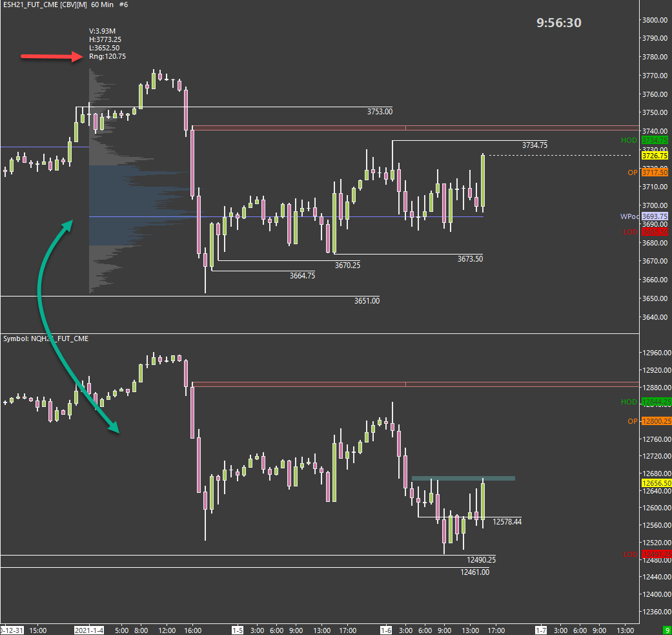The width and height of the screenshot is (672, 635).
Task: Click the 12-31 date marker on time axis
Action: pyautogui.click(x=12, y=630)
